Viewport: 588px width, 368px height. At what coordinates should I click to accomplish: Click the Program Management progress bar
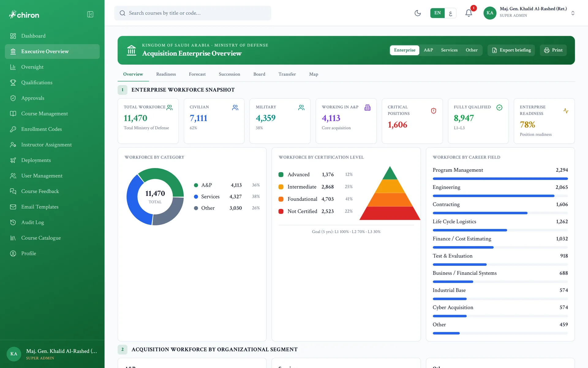(x=500, y=178)
